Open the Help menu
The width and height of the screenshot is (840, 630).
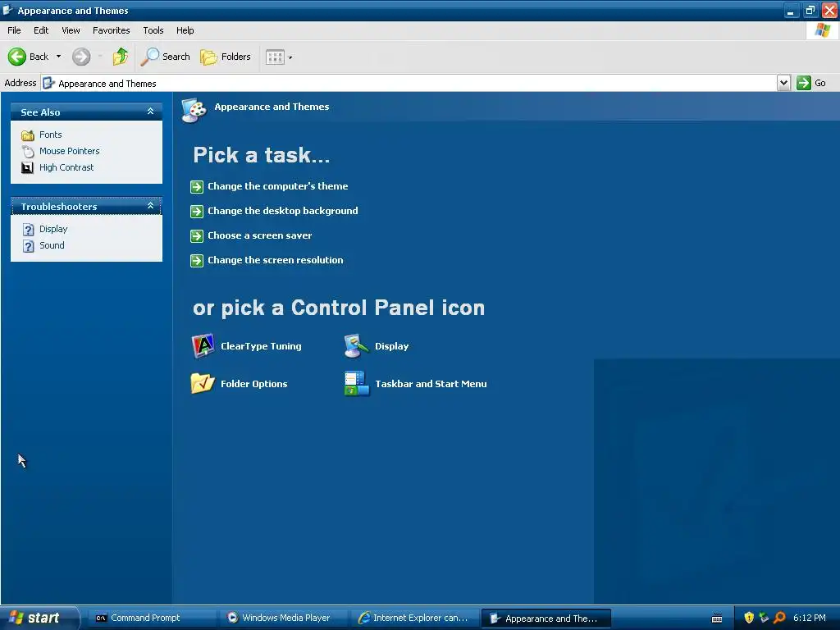[185, 30]
